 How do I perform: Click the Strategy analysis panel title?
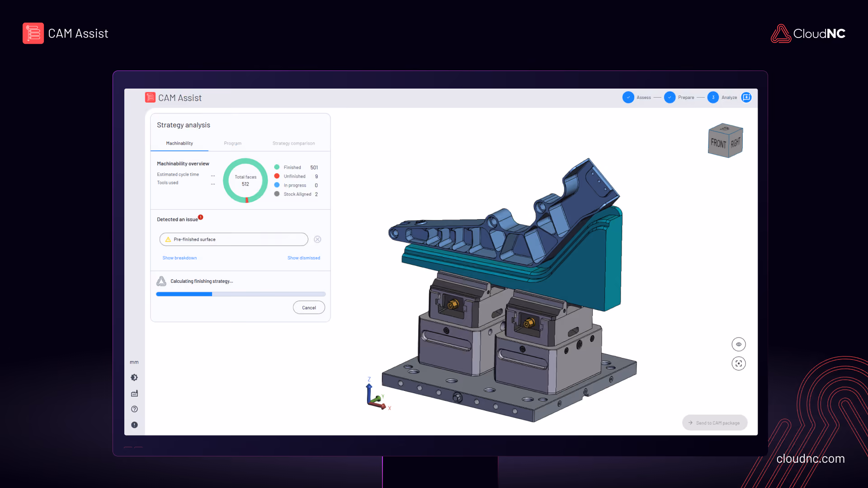pos(184,125)
